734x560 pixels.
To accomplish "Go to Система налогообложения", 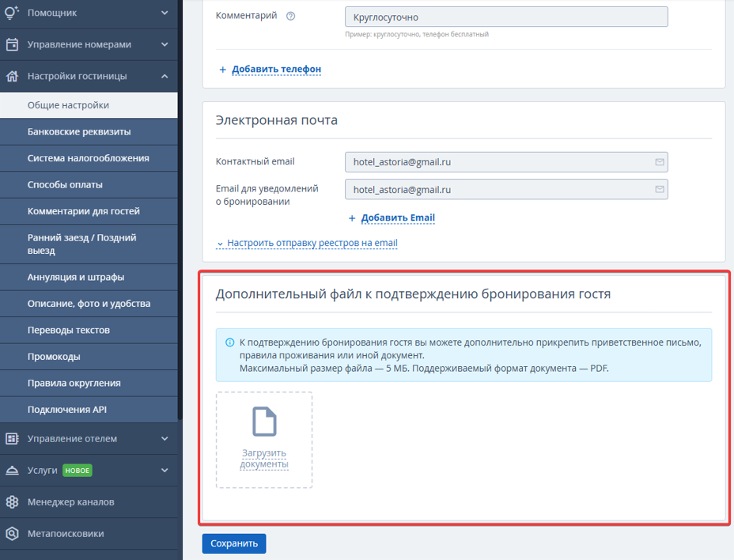I will [x=89, y=158].
